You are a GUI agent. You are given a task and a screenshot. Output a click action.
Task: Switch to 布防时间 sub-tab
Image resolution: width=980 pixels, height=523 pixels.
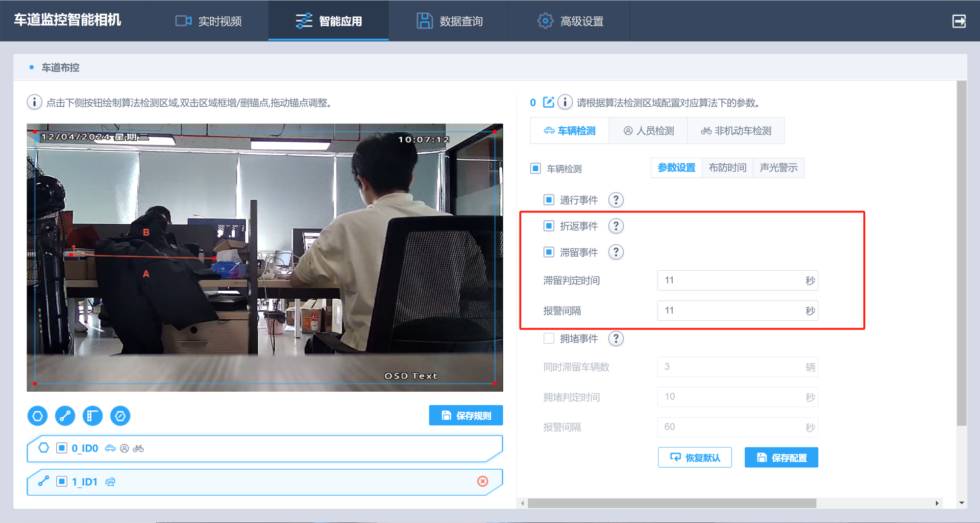click(x=727, y=168)
